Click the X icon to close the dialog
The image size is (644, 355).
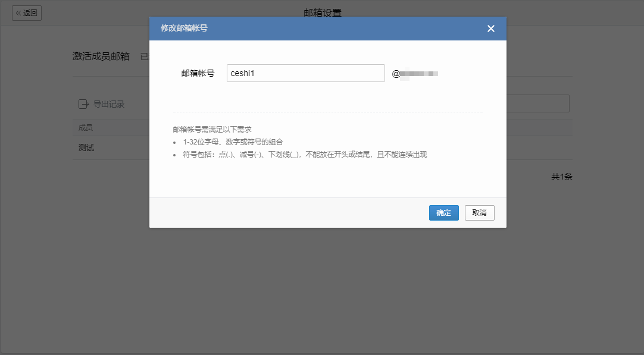(x=490, y=28)
